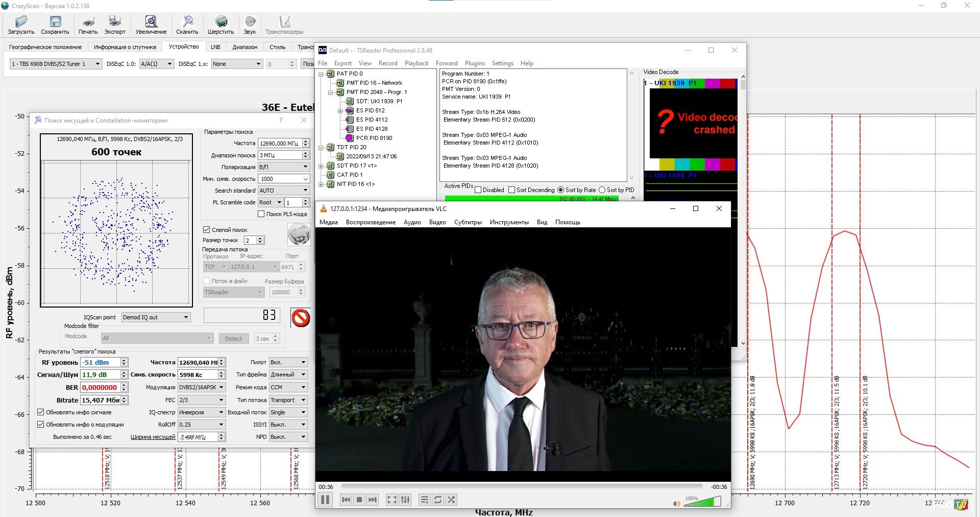
Task: Pause playback in VLC player
Action: pos(325,500)
